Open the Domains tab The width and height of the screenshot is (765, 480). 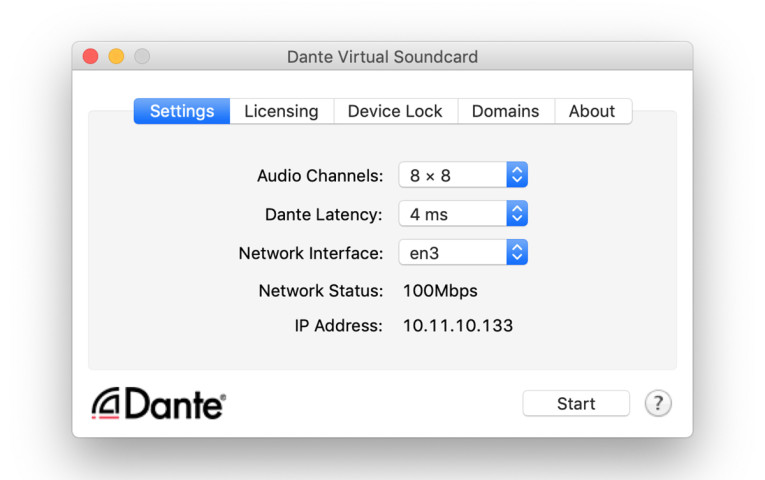[x=505, y=111]
